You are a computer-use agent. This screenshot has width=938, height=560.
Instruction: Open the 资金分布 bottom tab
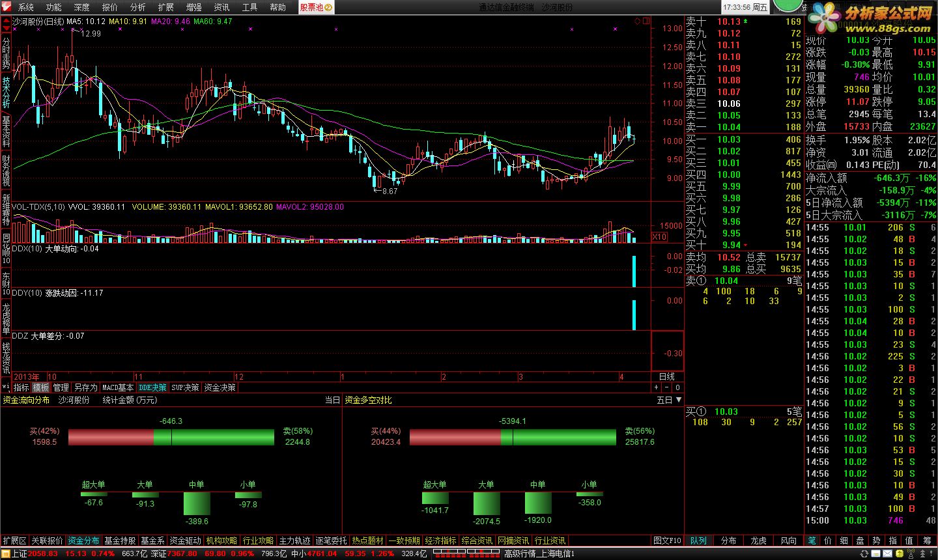[x=83, y=540]
